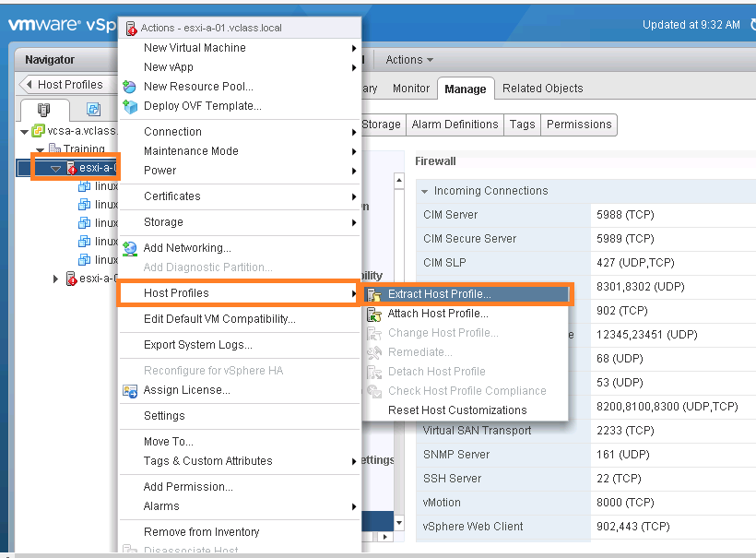Choose Add Permission from the menu
This screenshot has width=756, height=558.
240,487
